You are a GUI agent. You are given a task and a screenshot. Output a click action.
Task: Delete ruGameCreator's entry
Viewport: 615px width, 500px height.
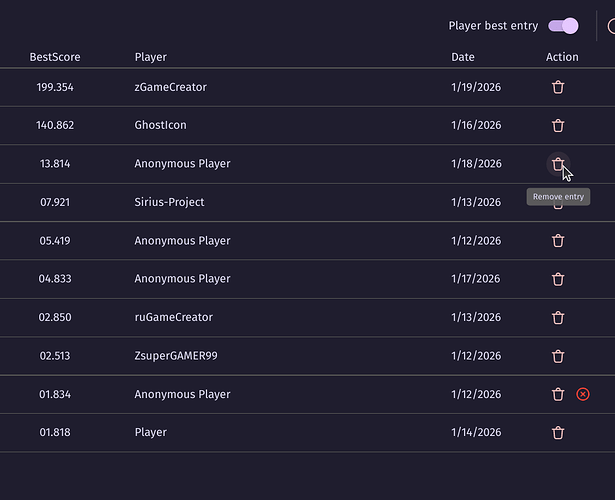coord(558,318)
